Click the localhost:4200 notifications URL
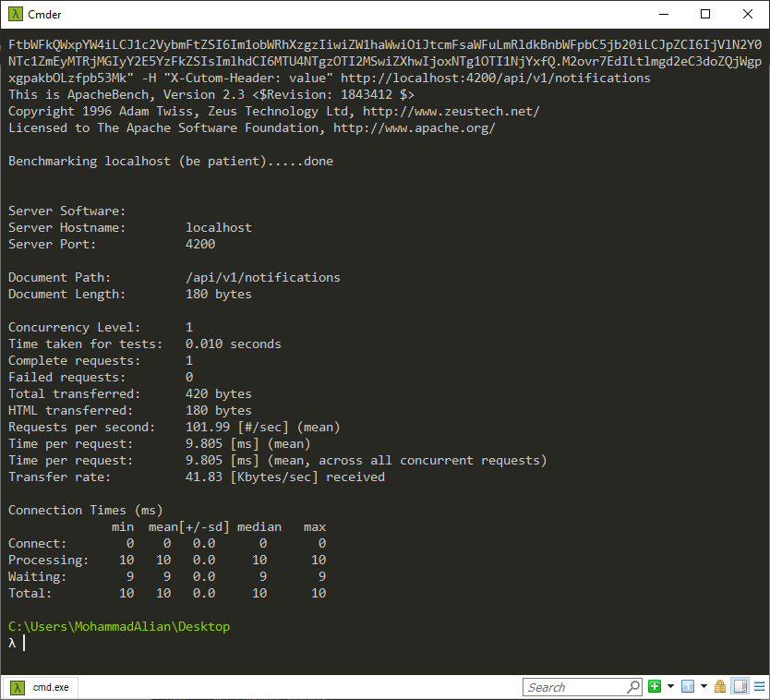The width and height of the screenshot is (770, 700). click(x=495, y=78)
